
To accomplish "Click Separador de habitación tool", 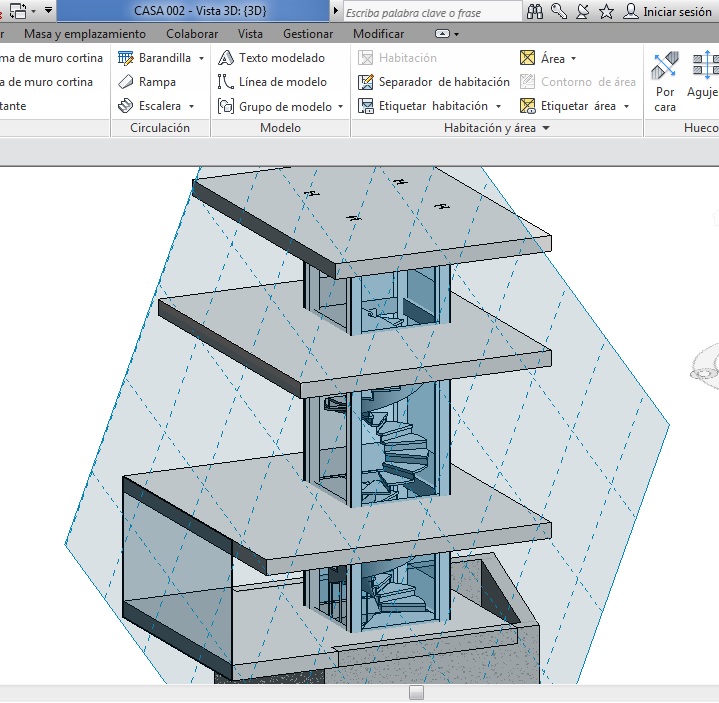I will pos(435,82).
